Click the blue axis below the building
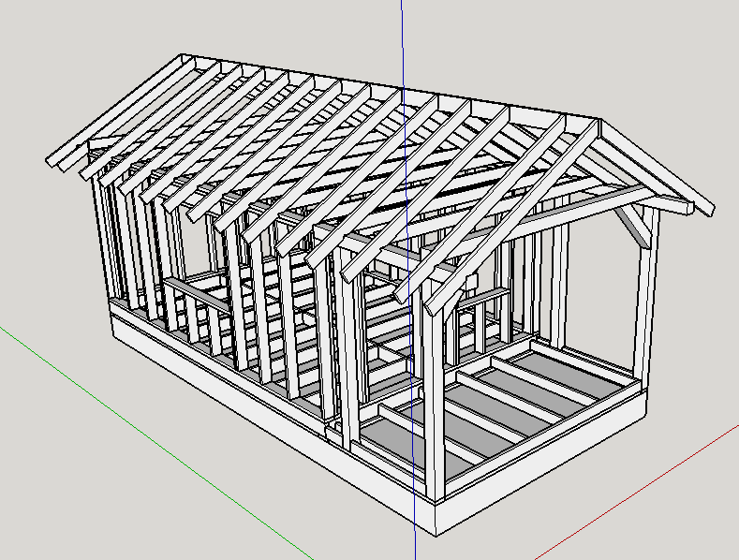 tap(415, 543)
